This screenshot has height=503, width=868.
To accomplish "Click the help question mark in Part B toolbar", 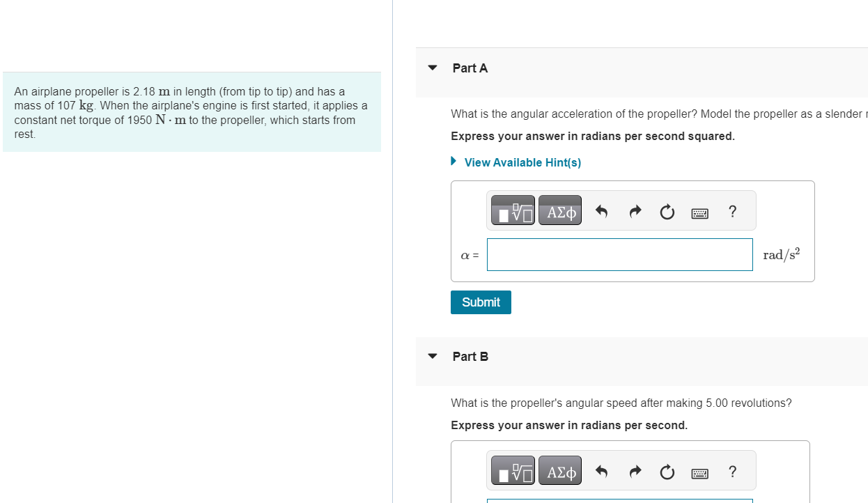I will [732, 472].
